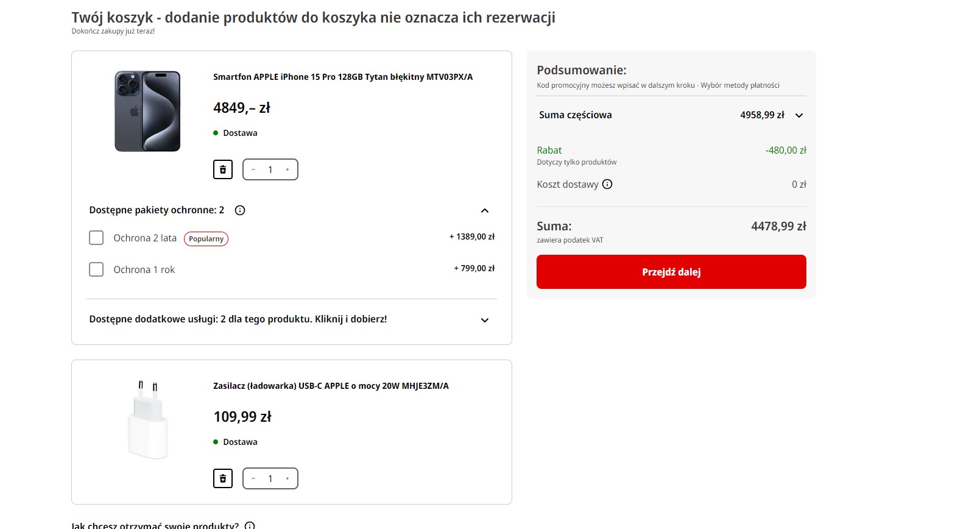Open iPhone 15 Pro product title link
Image resolution: width=980 pixels, height=529 pixels.
pyautogui.click(x=343, y=77)
